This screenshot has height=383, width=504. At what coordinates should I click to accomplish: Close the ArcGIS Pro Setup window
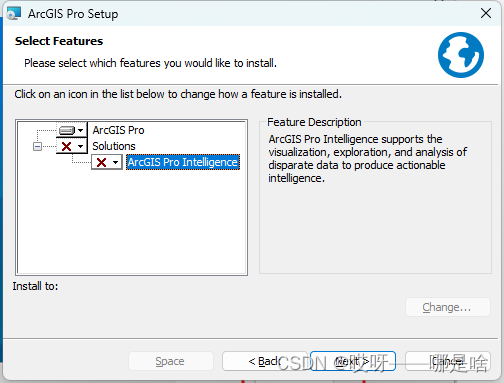[486, 13]
